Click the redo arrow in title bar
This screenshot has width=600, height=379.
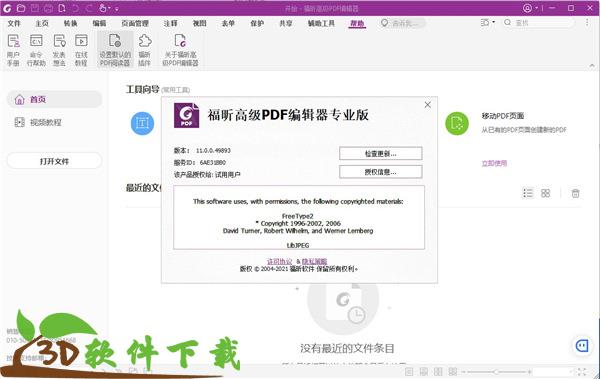point(89,8)
